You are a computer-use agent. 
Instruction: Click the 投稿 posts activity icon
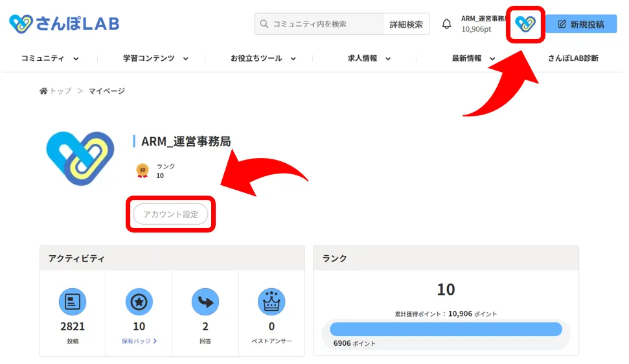pyautogui.click(x=73, y=302)
